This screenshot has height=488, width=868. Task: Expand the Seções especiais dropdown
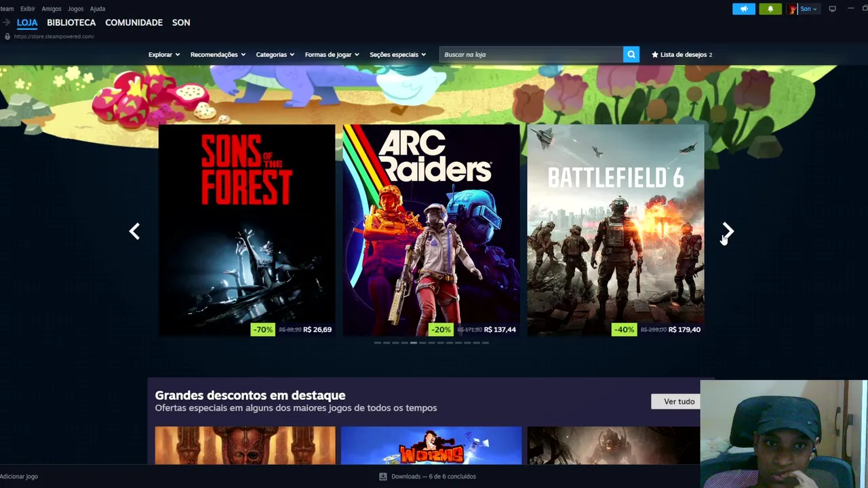[398, 54]
